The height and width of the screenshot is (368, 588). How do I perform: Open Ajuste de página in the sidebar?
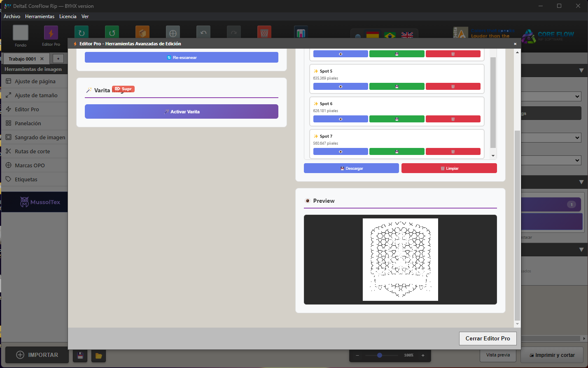pos(35,81)
